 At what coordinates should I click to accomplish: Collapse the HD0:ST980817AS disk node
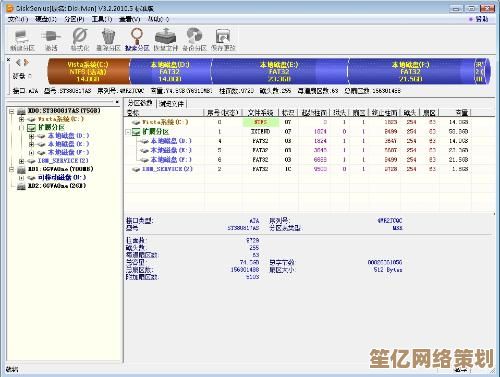pos(11,111)
